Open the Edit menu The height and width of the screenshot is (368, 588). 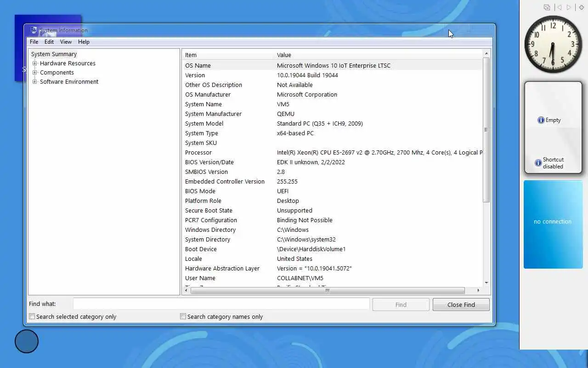click(x=49, y=42)
